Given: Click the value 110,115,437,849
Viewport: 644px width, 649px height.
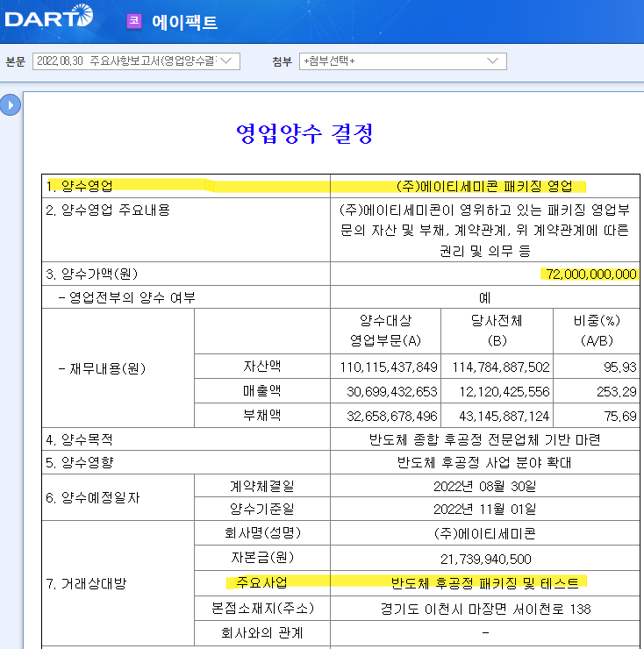Looking at the screenshot, I should (x=389, y=367).
